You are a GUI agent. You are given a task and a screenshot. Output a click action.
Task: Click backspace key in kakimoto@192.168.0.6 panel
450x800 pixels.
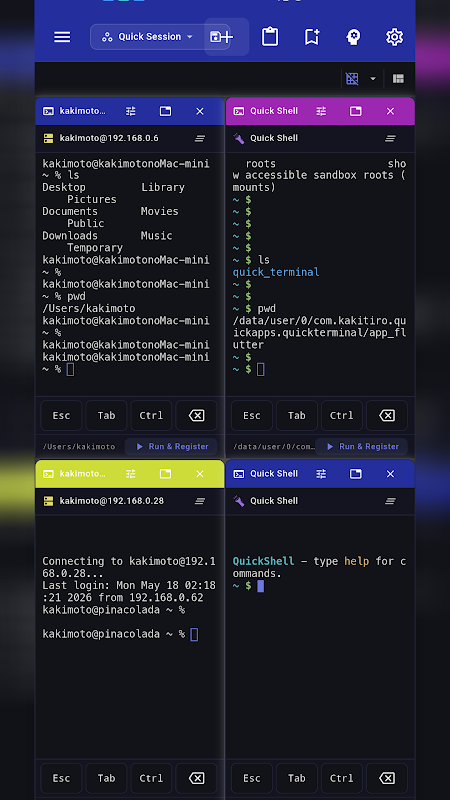196,415
